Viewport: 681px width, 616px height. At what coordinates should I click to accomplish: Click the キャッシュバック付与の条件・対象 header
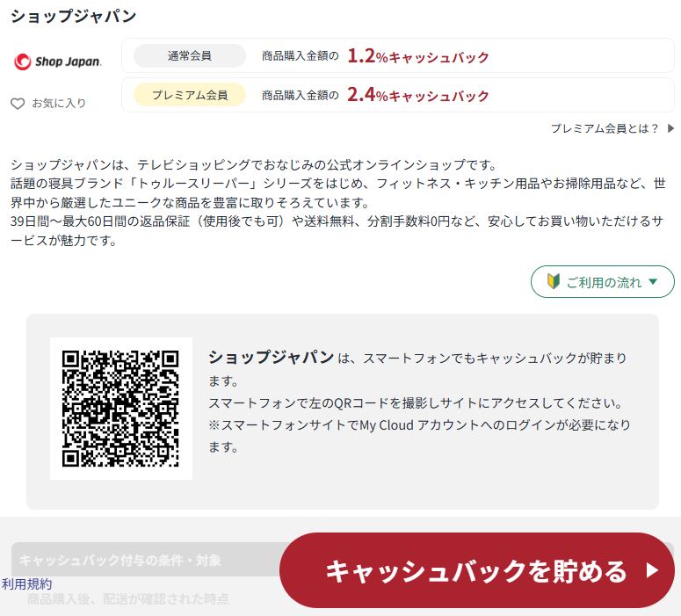(120, 560)
